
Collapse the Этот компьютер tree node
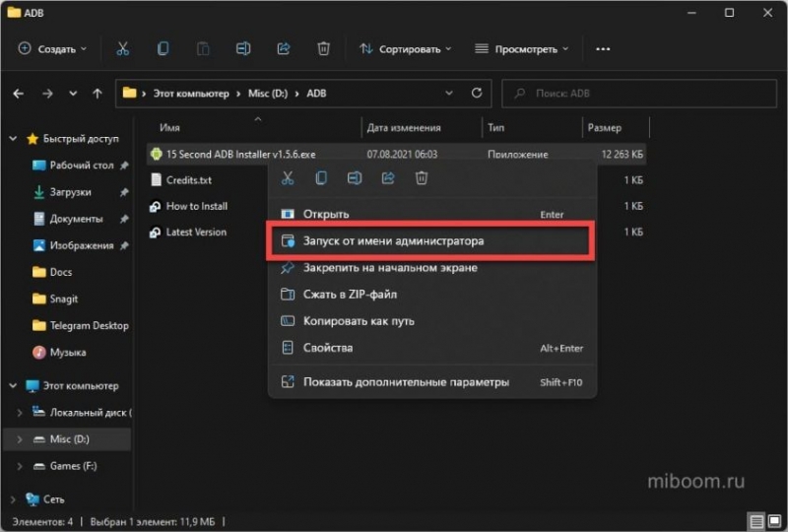click(13, 385)
